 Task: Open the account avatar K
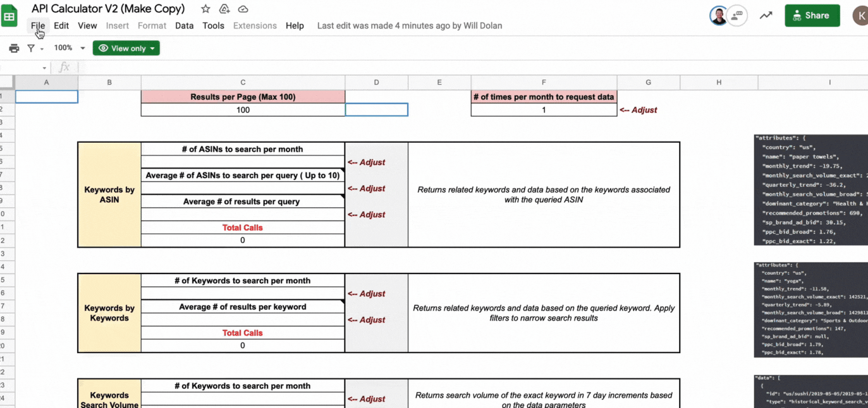(860, 16)
